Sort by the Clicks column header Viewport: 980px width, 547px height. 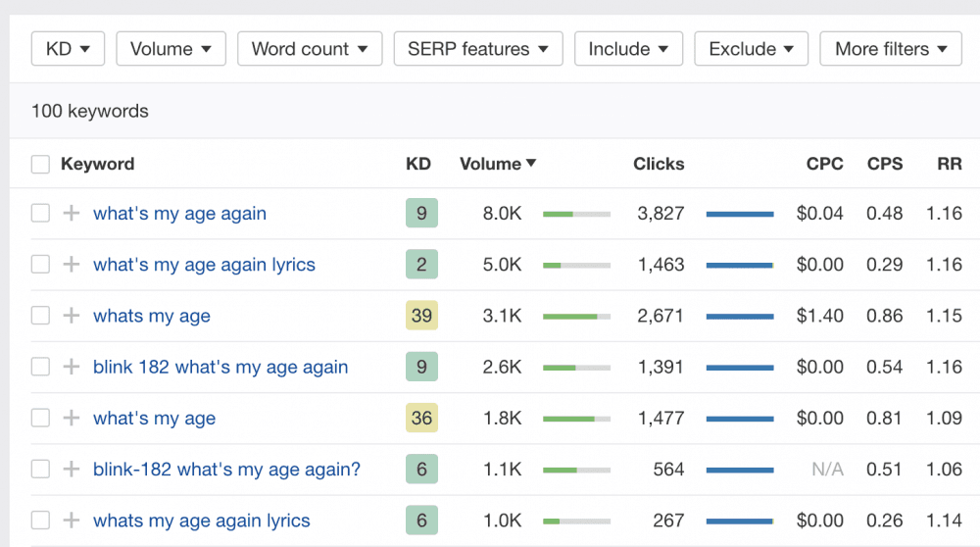659,164
